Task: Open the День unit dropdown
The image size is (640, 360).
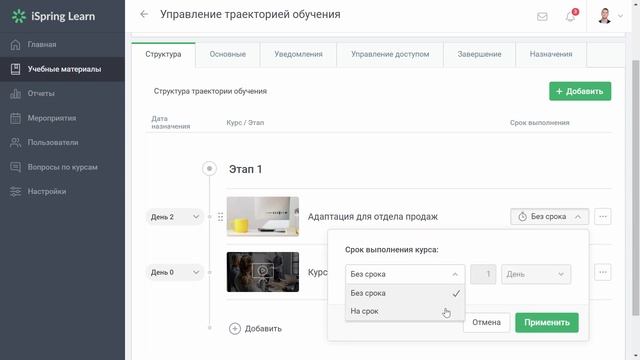Action: pos(536,274)
